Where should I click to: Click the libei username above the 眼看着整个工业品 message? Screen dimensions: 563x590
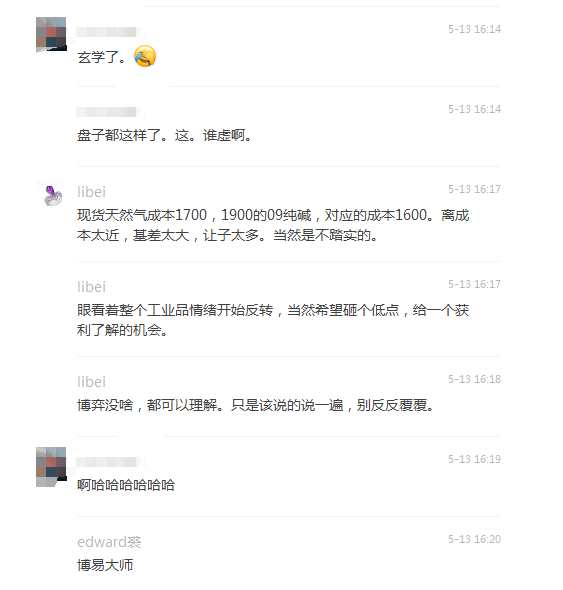pos(91,287)
